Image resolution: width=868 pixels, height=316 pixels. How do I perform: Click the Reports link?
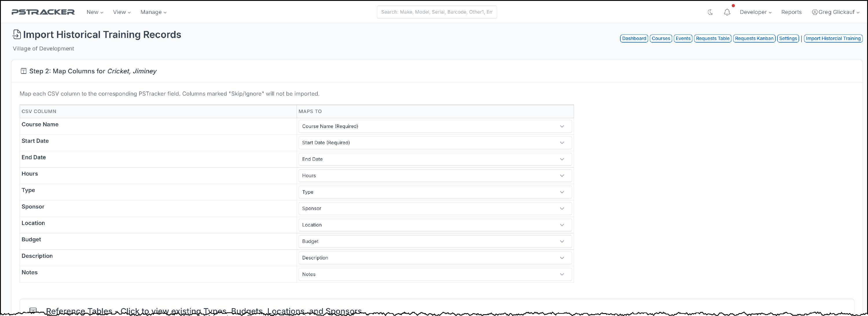[791, 12]
